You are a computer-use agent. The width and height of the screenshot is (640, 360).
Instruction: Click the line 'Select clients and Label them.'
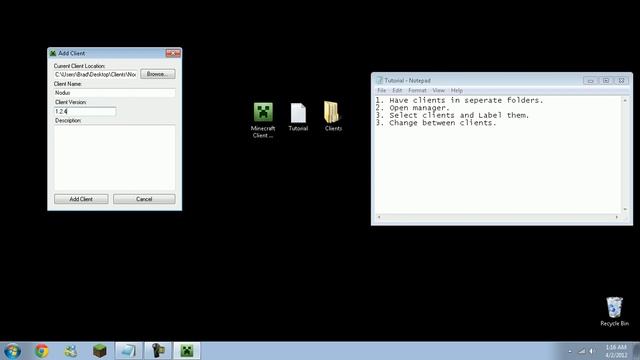click(x=459, y=116)
